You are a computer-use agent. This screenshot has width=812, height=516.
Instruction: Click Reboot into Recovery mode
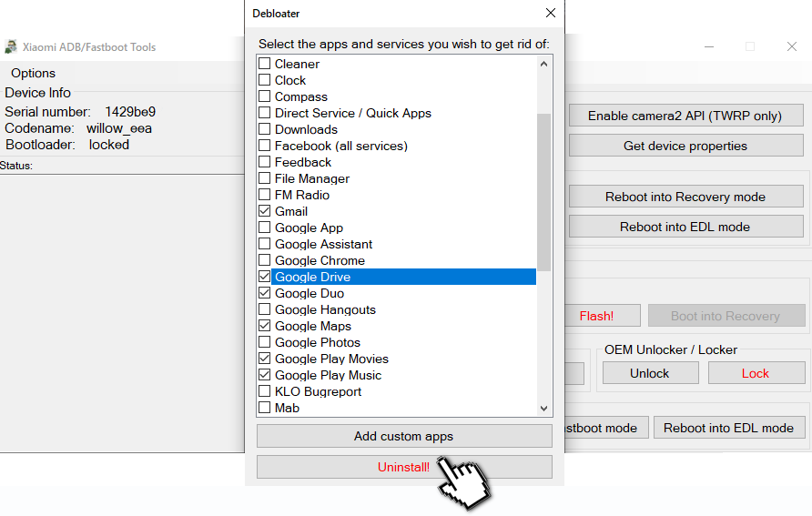pyautogui.click(x=685, y=197)
